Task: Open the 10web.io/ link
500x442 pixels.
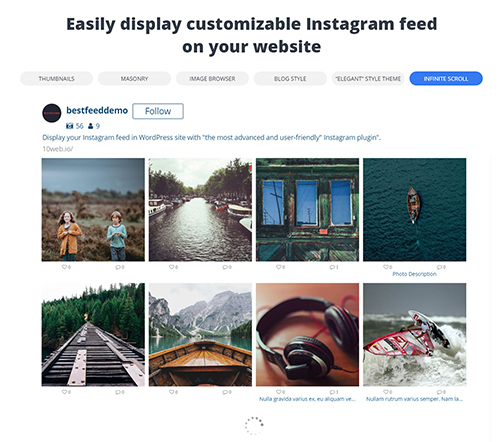Action: [57, 149]
